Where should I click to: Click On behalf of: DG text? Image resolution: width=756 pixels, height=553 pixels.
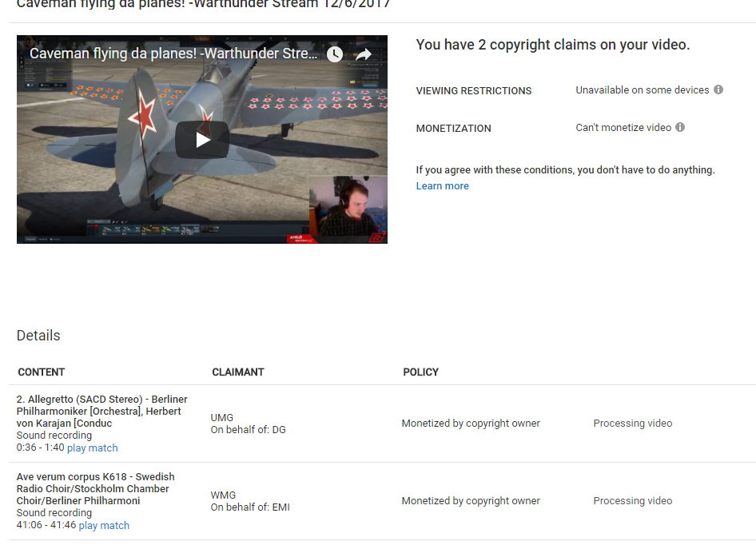coord(249,430)
